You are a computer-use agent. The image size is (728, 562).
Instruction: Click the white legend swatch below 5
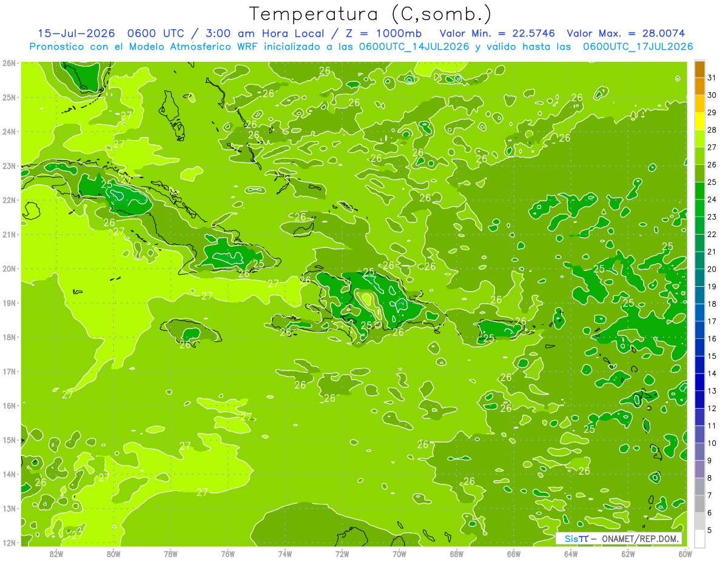(699, 538)
